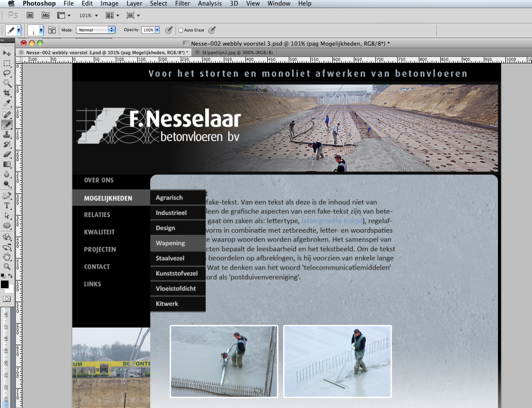Select the Pencil tool in toolbox
Viewport: 532px width, 408px height.
click(x=7, y=125)
